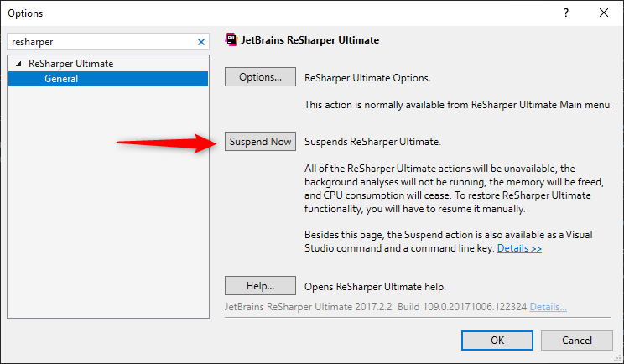Open ReSharper Ultimate Options button
Screen dimensions: 624x364
pos(260,77)
